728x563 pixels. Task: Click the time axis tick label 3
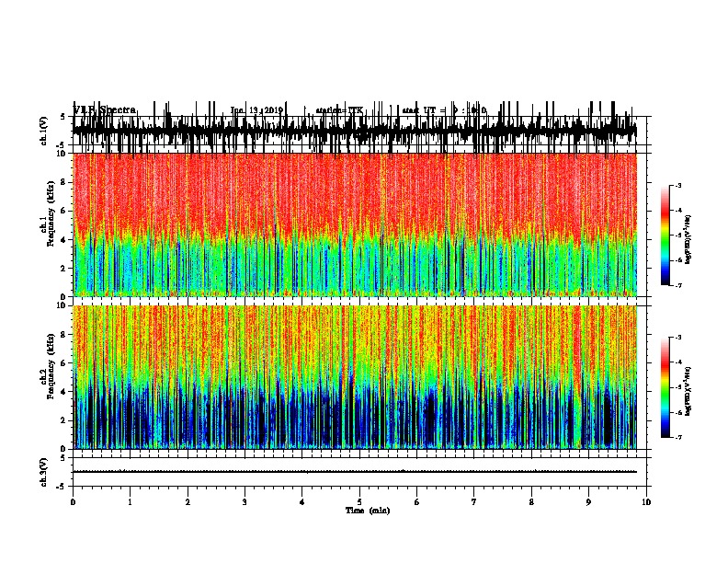[245, 502]
